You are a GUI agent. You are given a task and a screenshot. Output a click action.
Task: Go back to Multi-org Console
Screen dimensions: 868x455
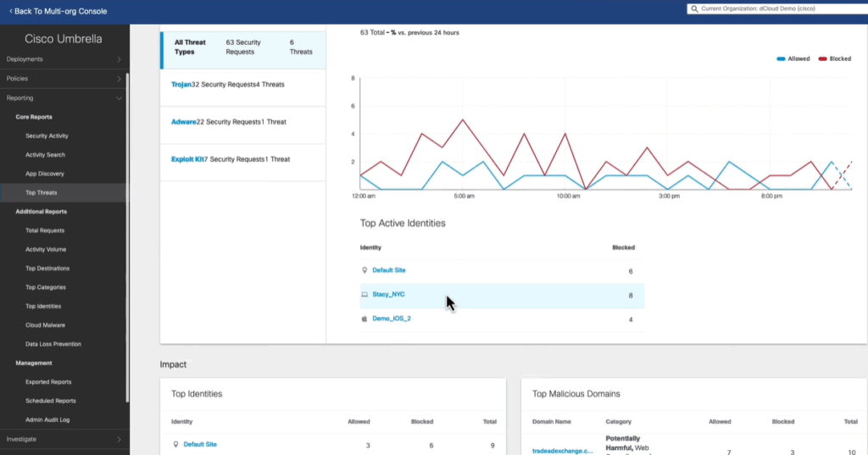[58, 11]
